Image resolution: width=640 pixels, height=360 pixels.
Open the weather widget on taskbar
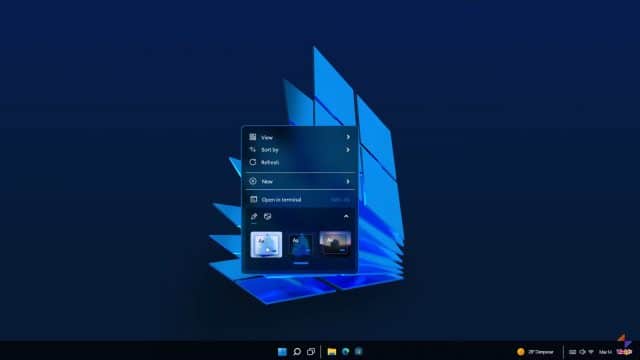pos(536,352)
